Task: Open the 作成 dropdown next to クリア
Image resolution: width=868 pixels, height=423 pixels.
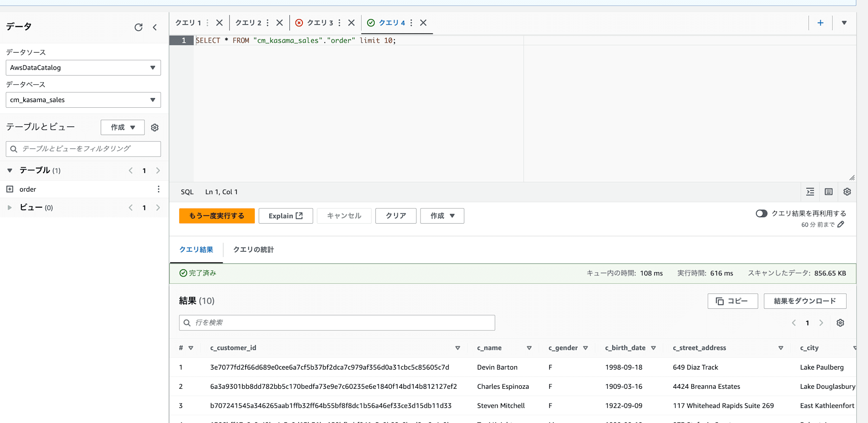Action: click(x=442, y=216)
